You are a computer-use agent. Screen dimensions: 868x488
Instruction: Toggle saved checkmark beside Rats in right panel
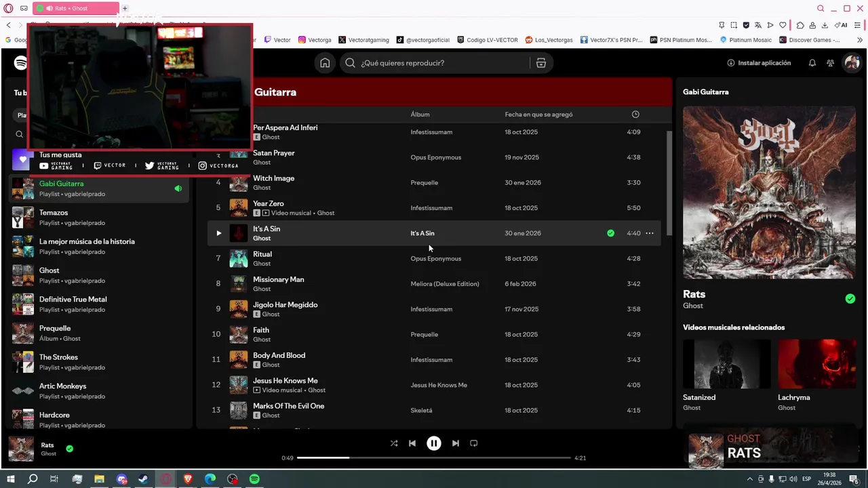[x=850, y=299]
